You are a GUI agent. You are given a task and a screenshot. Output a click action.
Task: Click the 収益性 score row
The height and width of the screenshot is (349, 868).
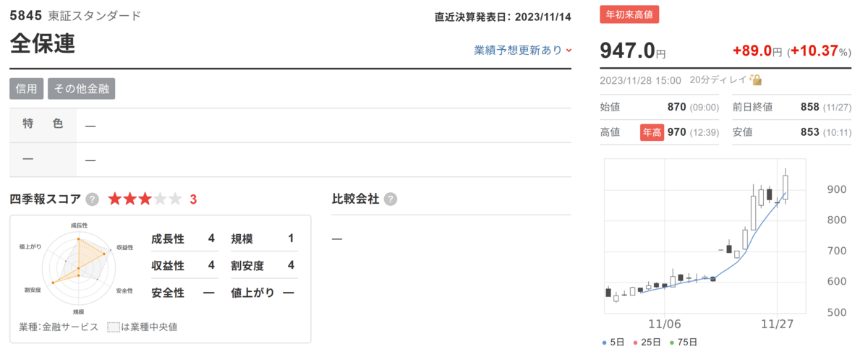(184, 265)
